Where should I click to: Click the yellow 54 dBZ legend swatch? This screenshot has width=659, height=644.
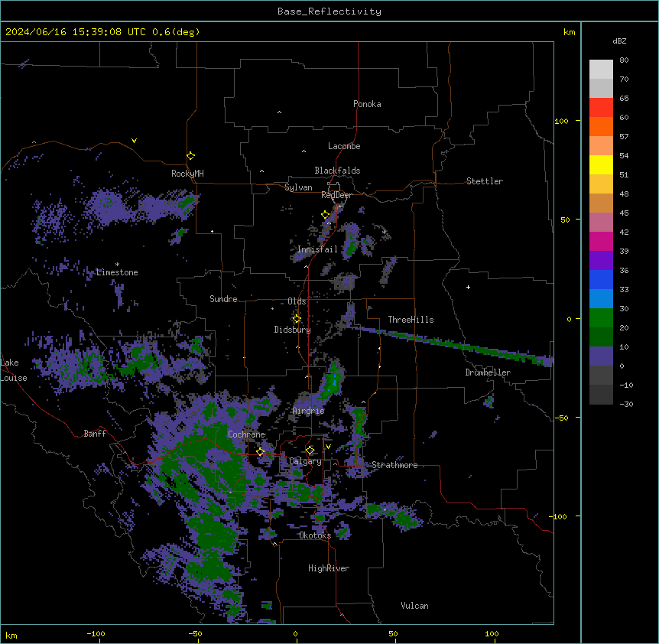point(601,164)
